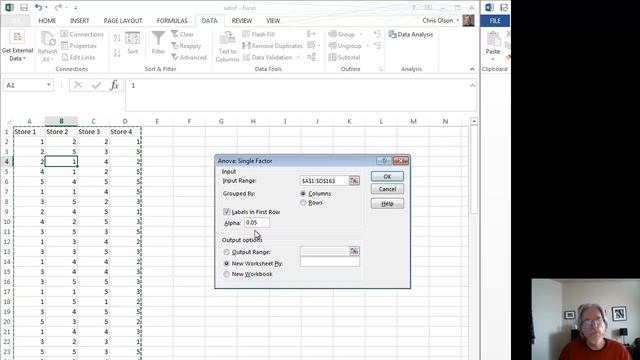Click FILE tab in Word window
Screen dimensions: 640x360
pos(495,20)
